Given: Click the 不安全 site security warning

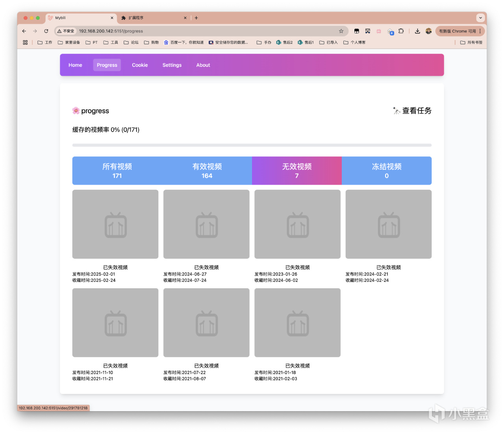Looking at the screenshot, I should [66, 31].
